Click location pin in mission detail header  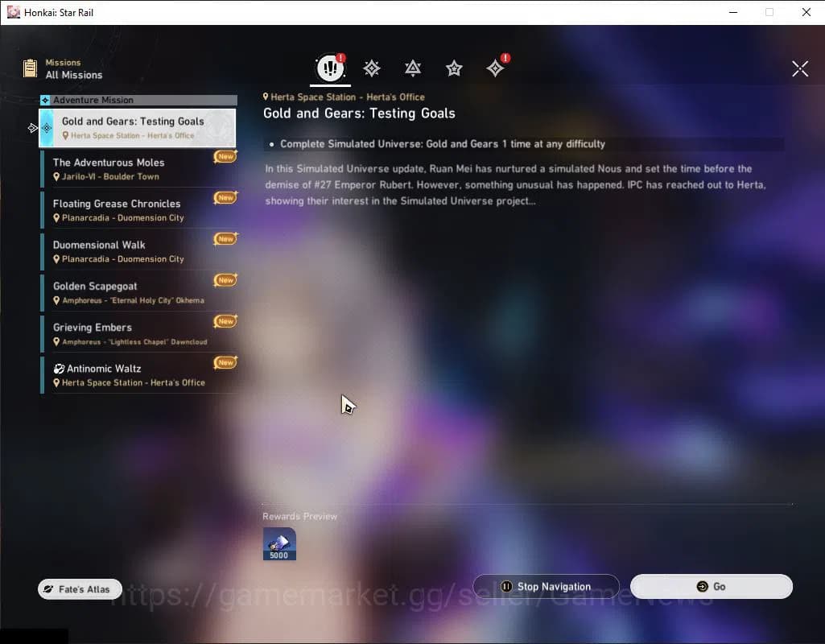pyautogui.click(x=266, y=97)
